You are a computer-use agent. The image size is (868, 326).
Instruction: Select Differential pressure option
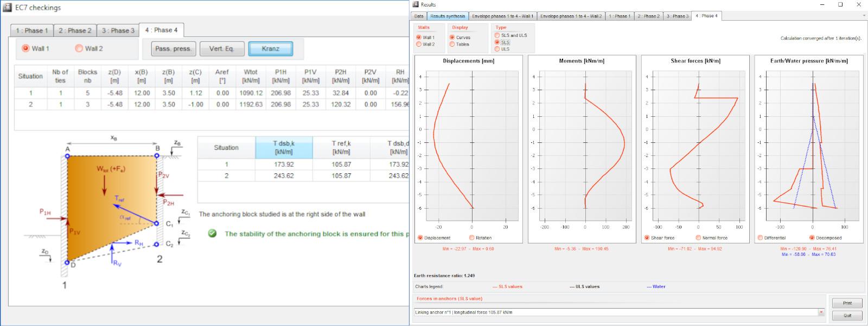[760, 237]
